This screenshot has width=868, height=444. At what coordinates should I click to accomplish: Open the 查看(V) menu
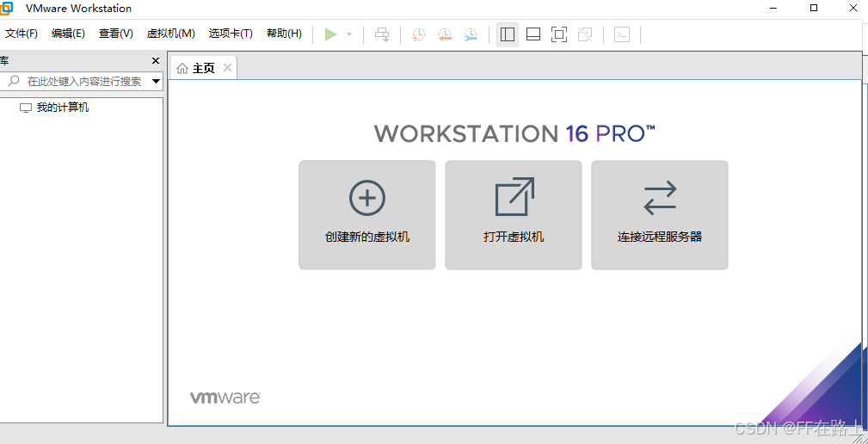[x=115, y=34]
